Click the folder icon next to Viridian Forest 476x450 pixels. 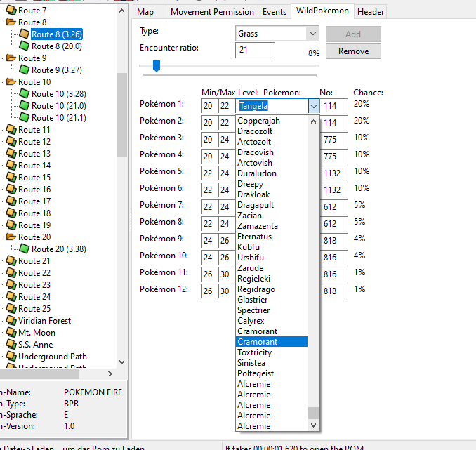[11, 321]
